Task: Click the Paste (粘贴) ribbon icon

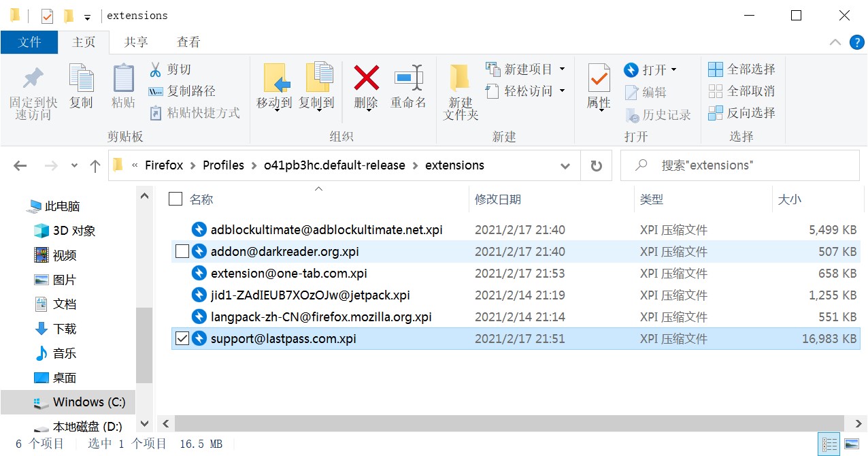Action: tap(123, 79)
